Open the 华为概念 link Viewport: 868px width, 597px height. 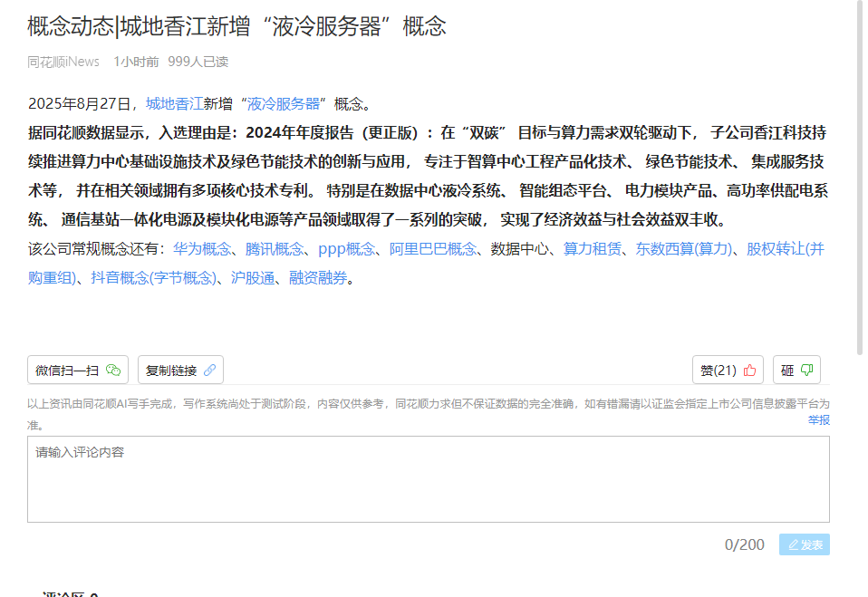[202, 248]
